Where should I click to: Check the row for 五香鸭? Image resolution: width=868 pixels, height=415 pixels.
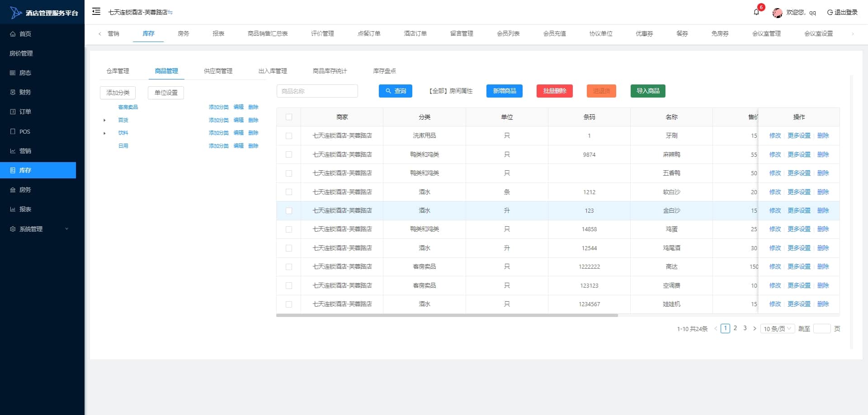(289, 173)
